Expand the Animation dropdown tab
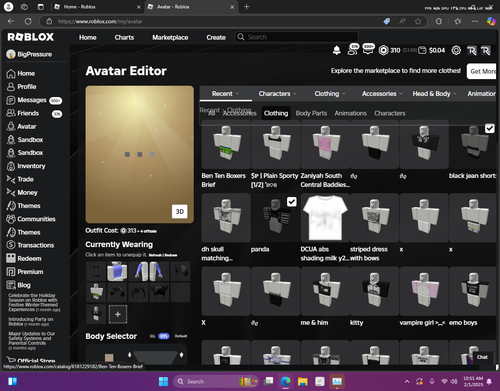This screenshot has height=391, width=500. [x=481, y=94]
